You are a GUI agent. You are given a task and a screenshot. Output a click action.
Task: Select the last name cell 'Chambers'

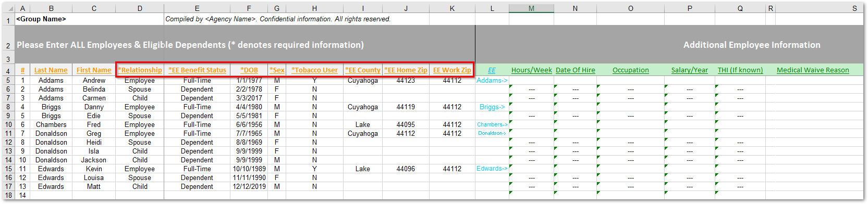tap(51, 124)
